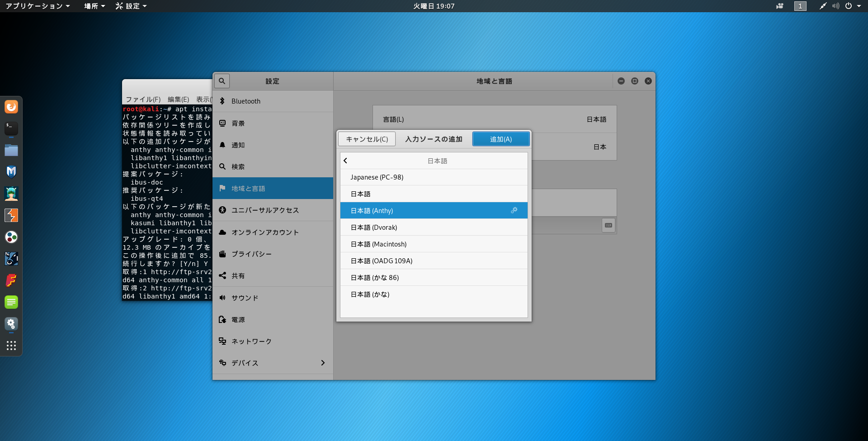Open ネットワーク network panel
The height and width of the screenshot is (441, 868).
(x=273, y=341)
